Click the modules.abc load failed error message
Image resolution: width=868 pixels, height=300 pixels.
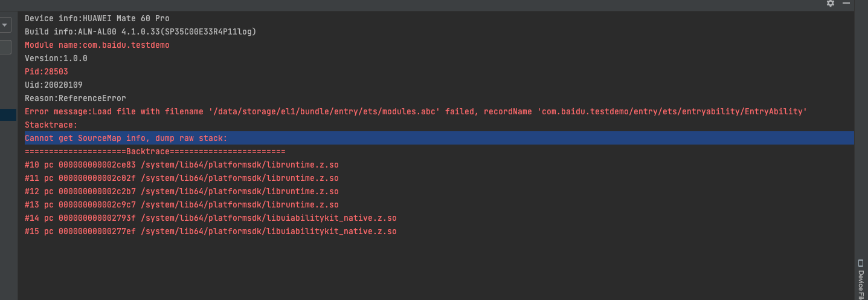click(416, 111)
